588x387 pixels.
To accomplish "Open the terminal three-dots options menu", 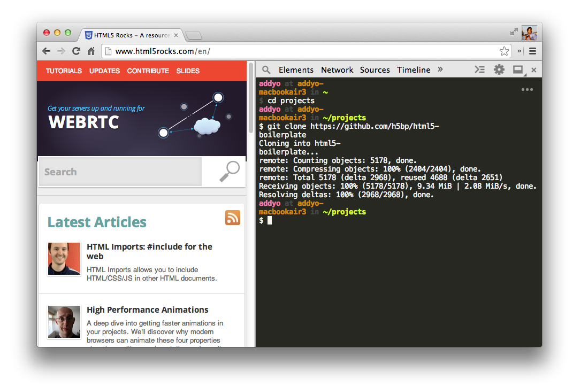I will (x=527, y=89).
